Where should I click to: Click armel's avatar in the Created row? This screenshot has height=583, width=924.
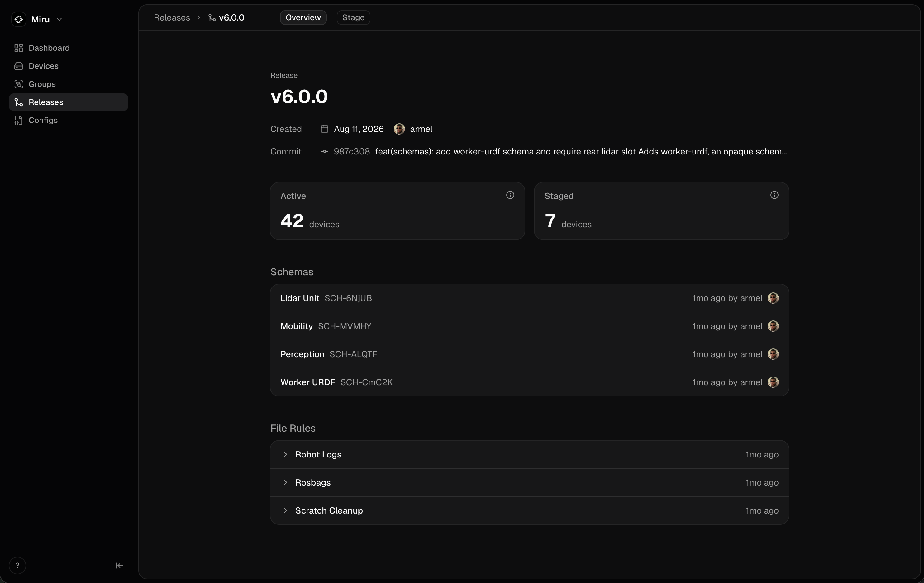coord(399,129)
